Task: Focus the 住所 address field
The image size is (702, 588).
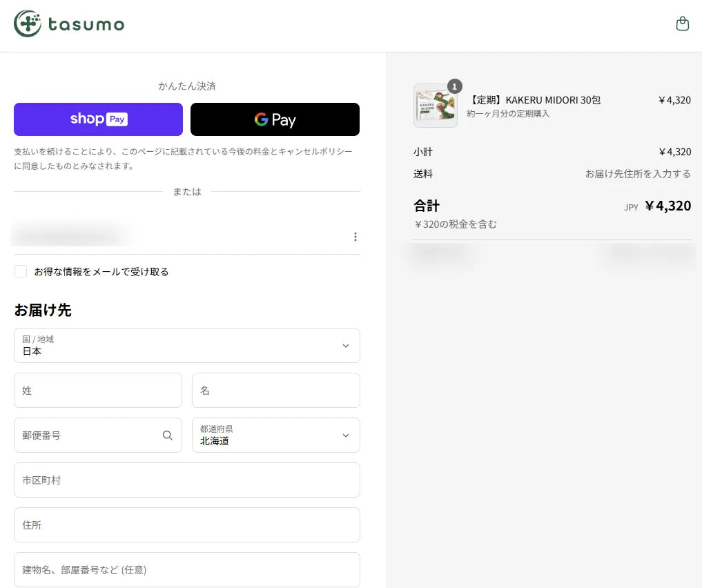Action: pyautogui.click(x=187, y=525)
